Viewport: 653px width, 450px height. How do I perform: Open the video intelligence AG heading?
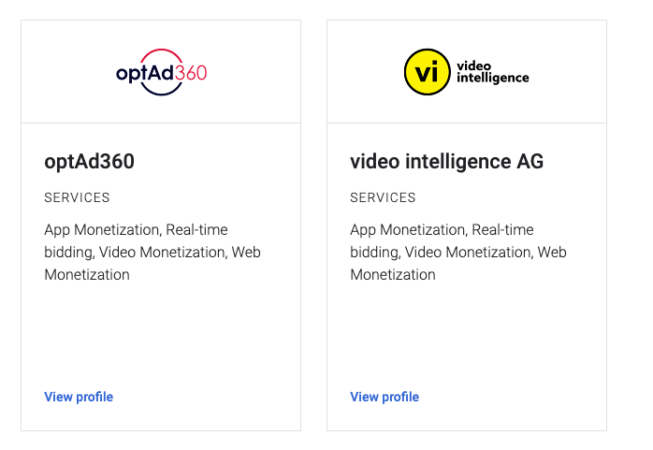point(446,162)
